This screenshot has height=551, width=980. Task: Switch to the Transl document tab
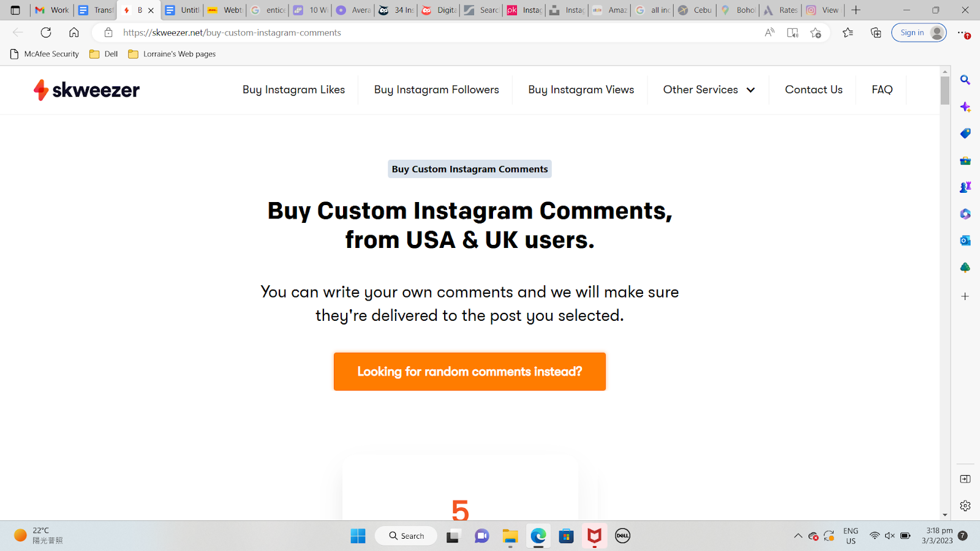click(96, 10)
